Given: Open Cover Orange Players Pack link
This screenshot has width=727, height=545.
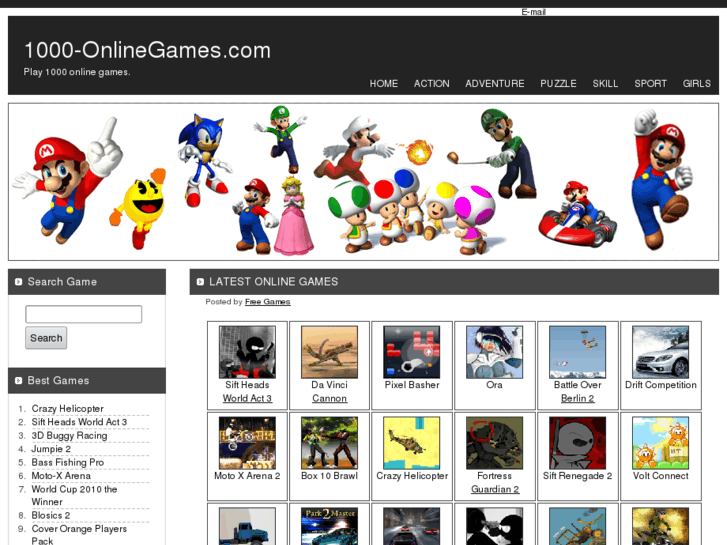Looking at the screenshot, I should 79,534.
